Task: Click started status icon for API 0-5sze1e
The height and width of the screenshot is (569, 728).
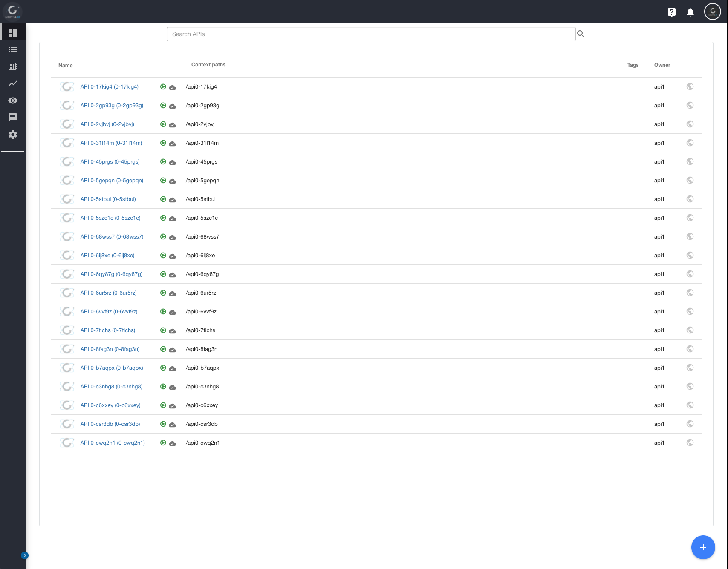Action: (x=163, y=218)
